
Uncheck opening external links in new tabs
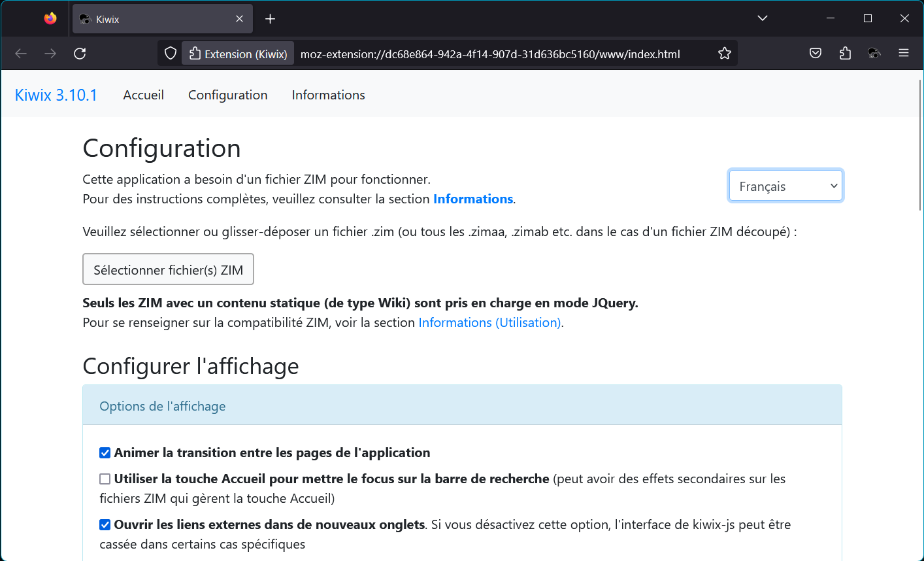coord(105,524)
